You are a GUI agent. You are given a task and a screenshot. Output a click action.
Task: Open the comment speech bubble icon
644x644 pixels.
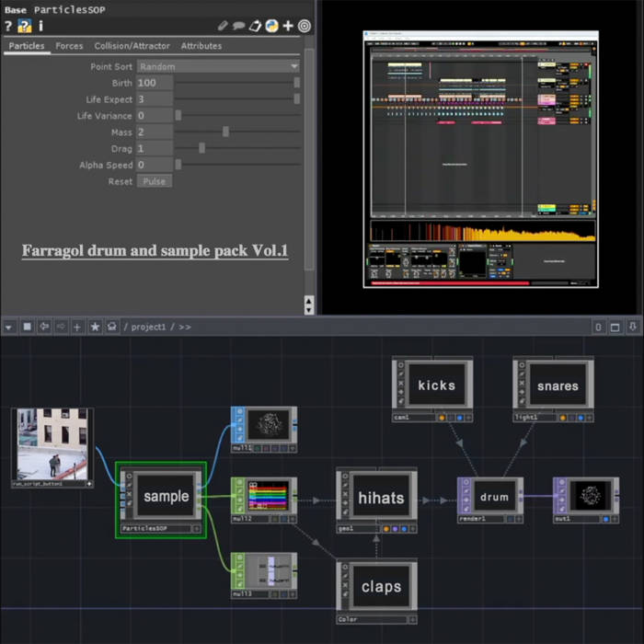(239, 26)
